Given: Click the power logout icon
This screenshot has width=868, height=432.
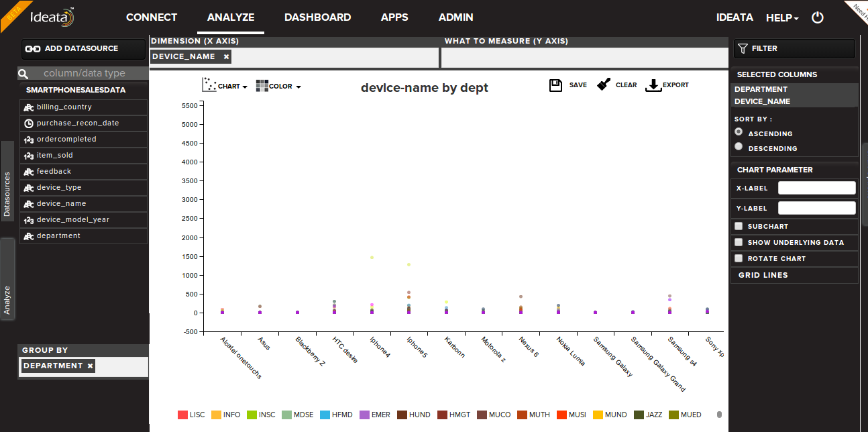Looking at the screenshot, I should coord(817,17).
